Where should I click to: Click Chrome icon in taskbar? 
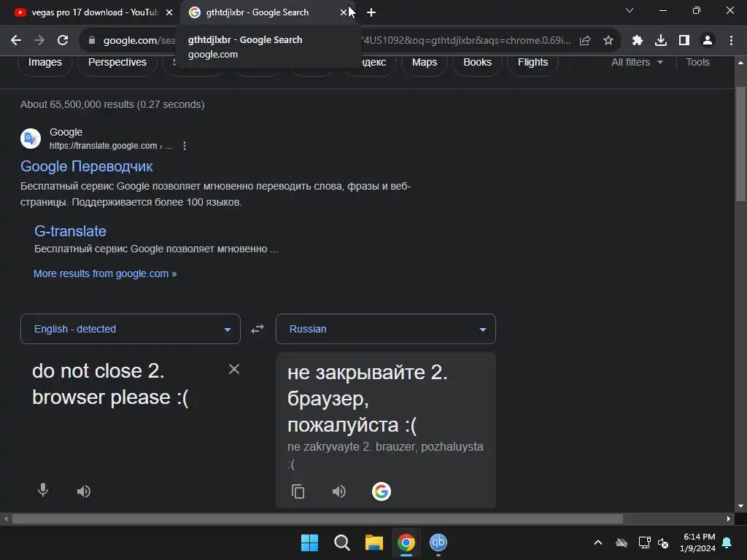click(406, 542)
